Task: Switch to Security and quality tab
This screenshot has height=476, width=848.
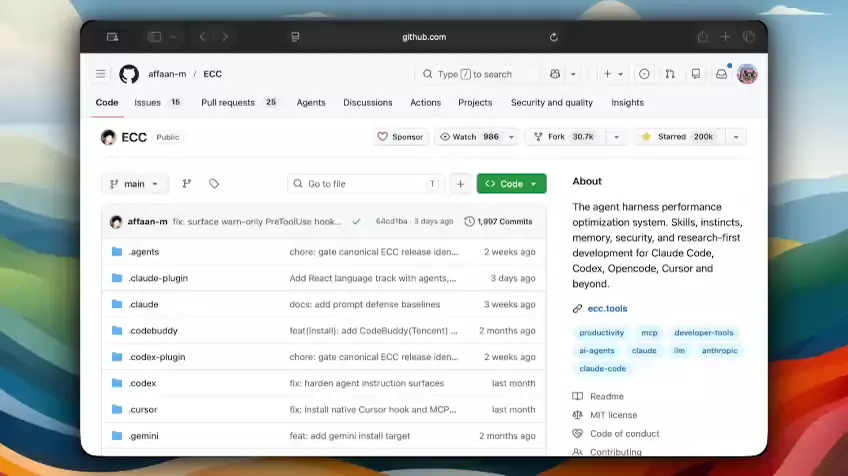Action: tap(552, 103)
